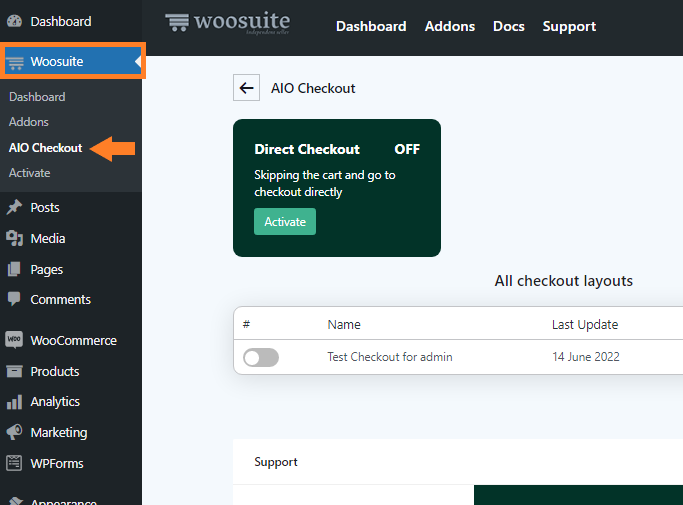This screenshot has width=683, height=505.
Task: Click the 14 June 2022 date cell
Action: [586, 357]
